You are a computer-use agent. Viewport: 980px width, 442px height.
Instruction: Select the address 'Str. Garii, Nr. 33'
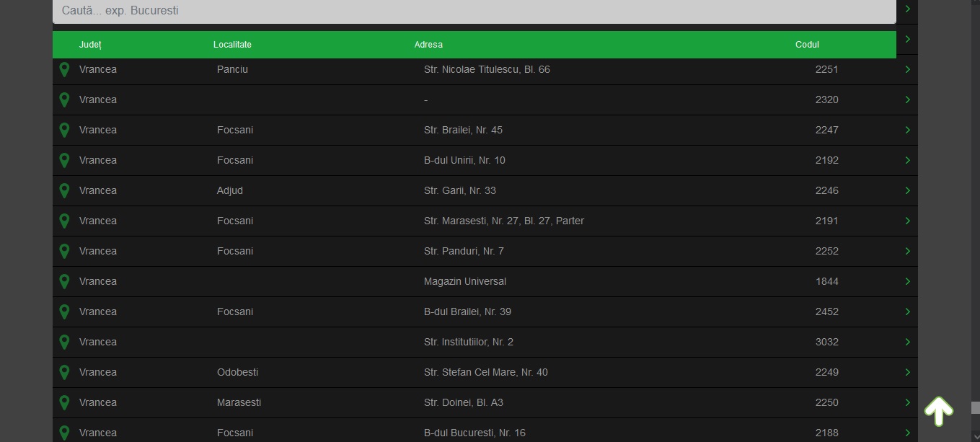pyautogui.click(x=460, y=190)
